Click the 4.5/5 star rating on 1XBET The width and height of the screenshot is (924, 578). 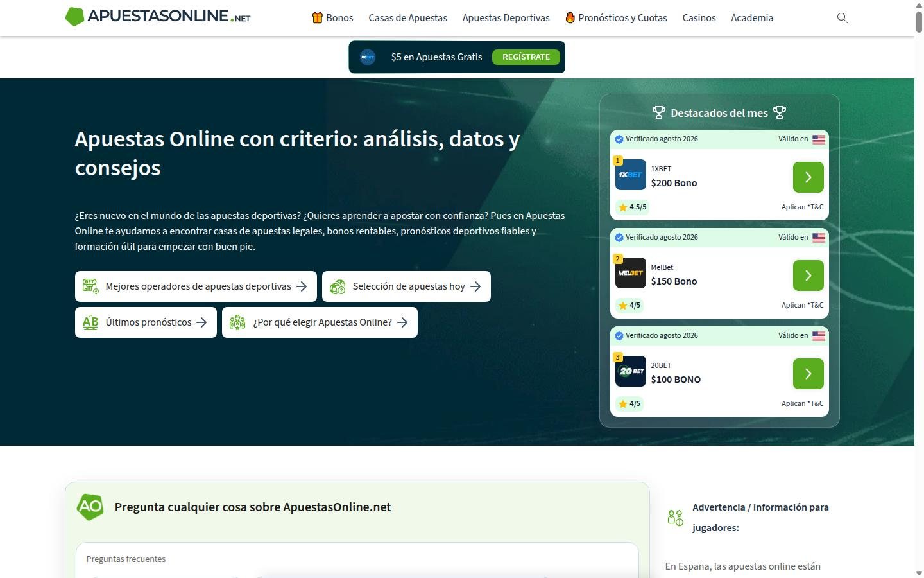(x=633, y=207)
